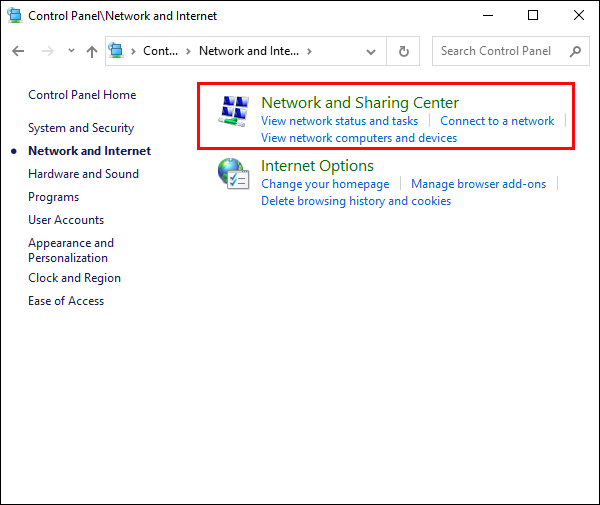This screenshot has height=505, width=600.
Task: Expand the address bar history dropdown
Action: click(371, 52)
